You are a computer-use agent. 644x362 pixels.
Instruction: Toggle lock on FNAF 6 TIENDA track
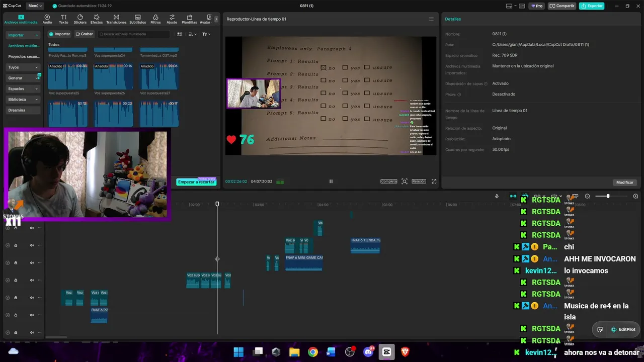point(16,245)
